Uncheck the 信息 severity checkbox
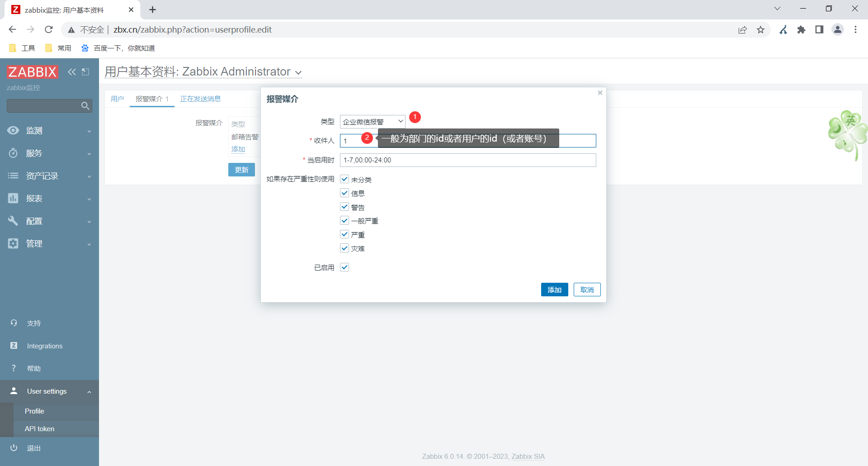The image size is (868, 466). click(344, 193)
